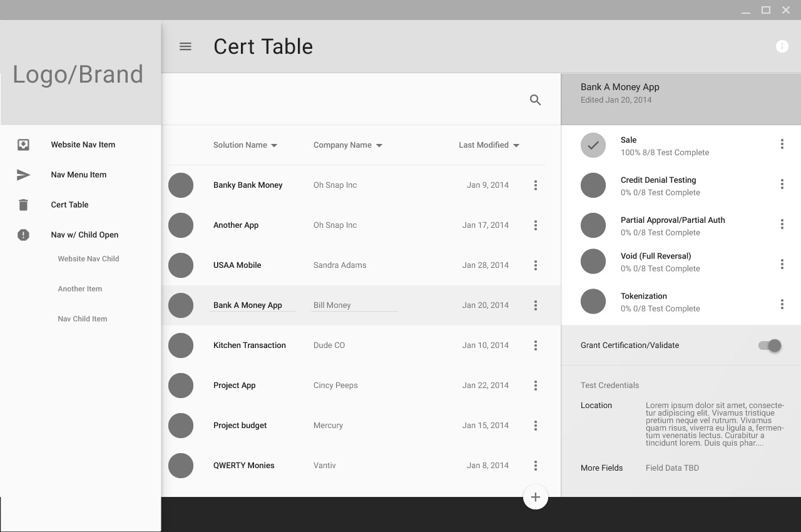Open the Kitchen Transaction row
801x532 pixels.
(361, 345)
